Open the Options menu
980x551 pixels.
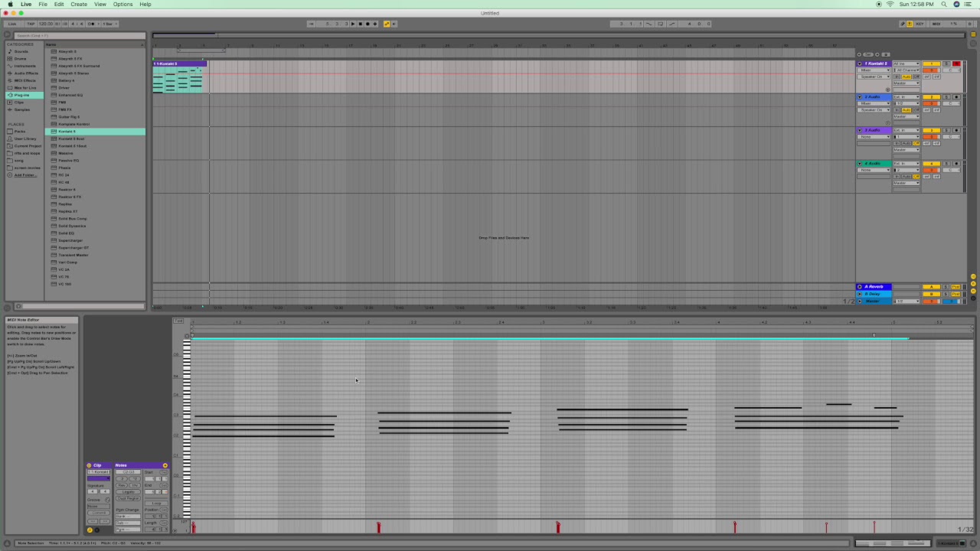122,4
